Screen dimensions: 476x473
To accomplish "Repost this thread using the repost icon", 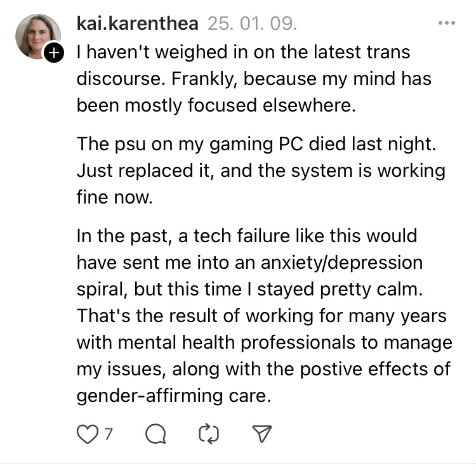I will [x=209, y=434].
